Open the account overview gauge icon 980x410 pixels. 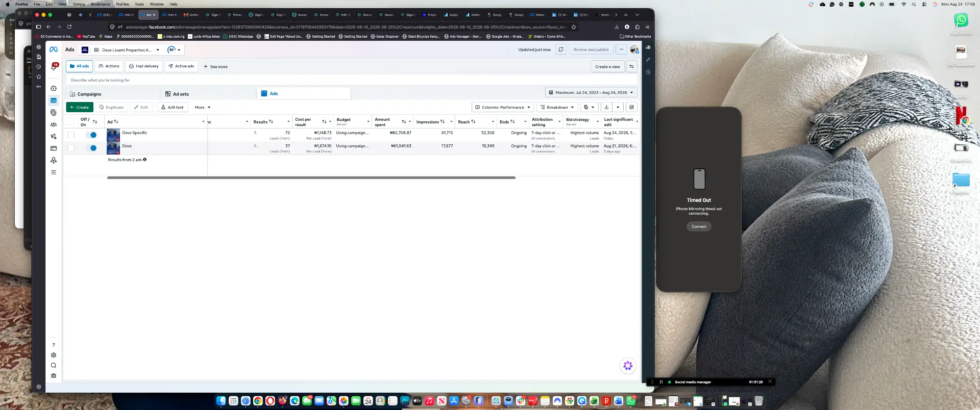coord(54,88)
